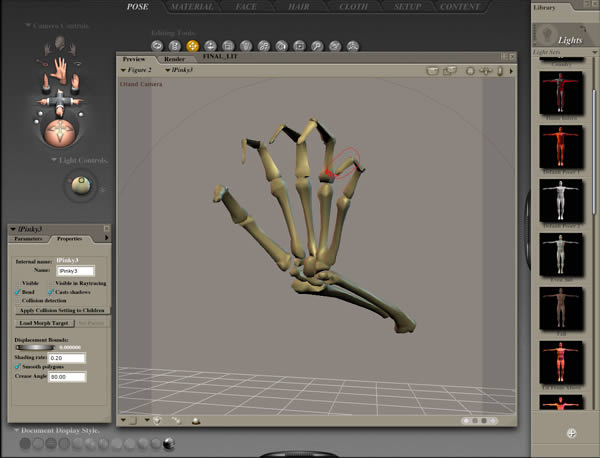This screenshot has height=458, width=600.
Task: Click the Name input field
Action: point(75,271)
